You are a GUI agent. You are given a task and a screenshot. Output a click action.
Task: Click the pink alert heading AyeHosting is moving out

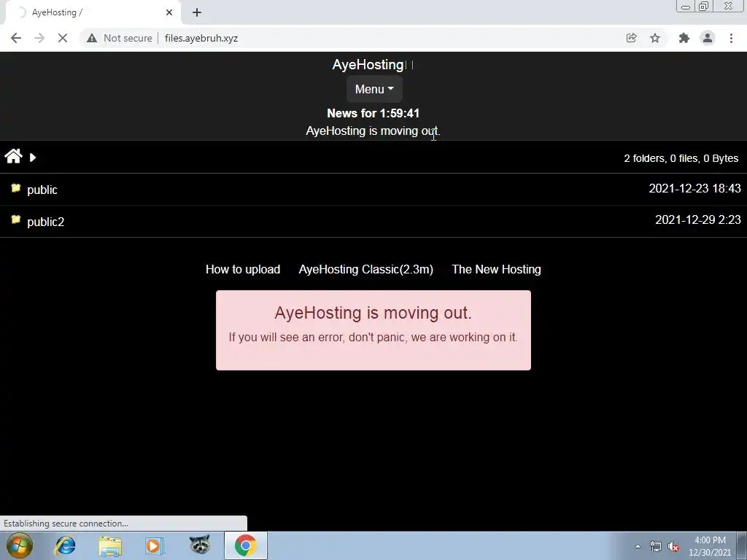click(x=373, y=313)
